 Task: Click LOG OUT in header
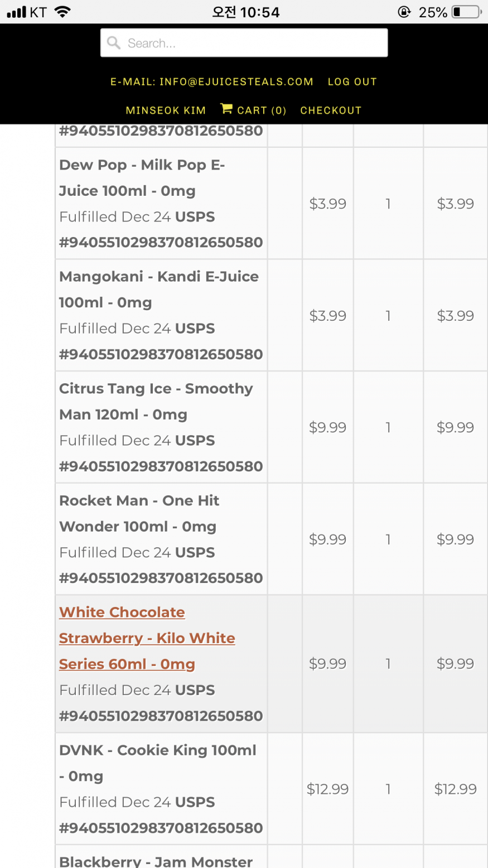352,81
